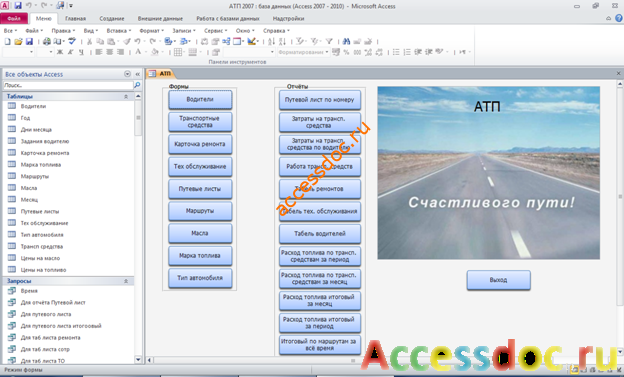Click the gridlines icon
This screenshot has width=624, height=377.
178,52
